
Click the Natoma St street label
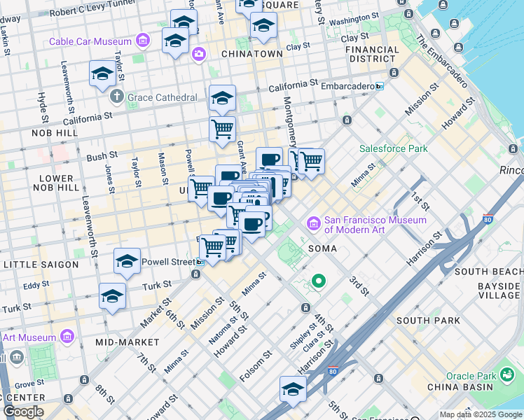pos(223,330)
